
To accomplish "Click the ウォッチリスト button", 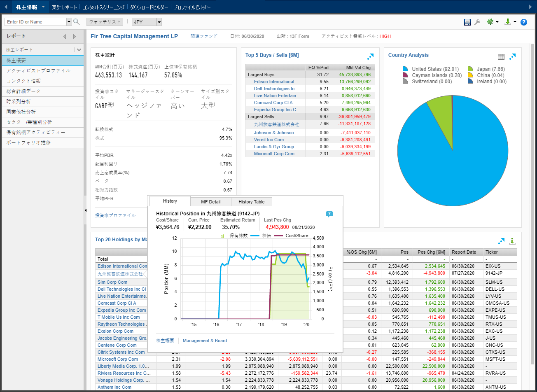I will click(105, 22).
